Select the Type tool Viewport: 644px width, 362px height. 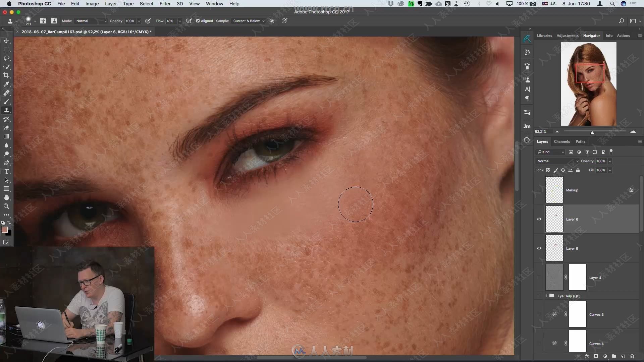[6, 171]
